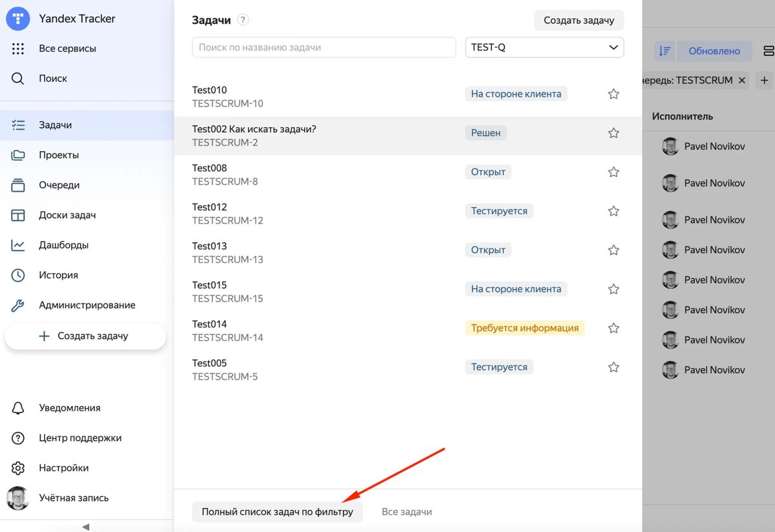Click the Доски задач board icon
This screenshot has width=775, height=532.
tap(18, 215)
